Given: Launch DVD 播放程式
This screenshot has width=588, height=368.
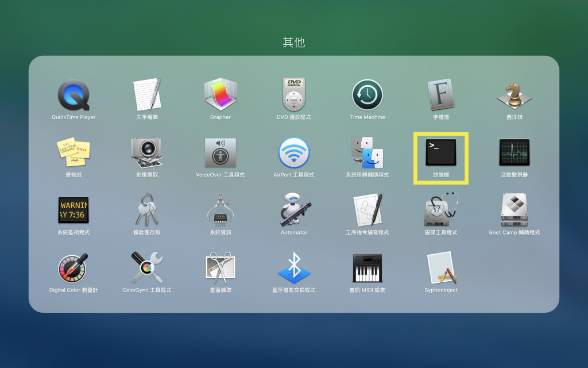Looking at the screenshot, I should pyautogui.click(x=294, y=94).
